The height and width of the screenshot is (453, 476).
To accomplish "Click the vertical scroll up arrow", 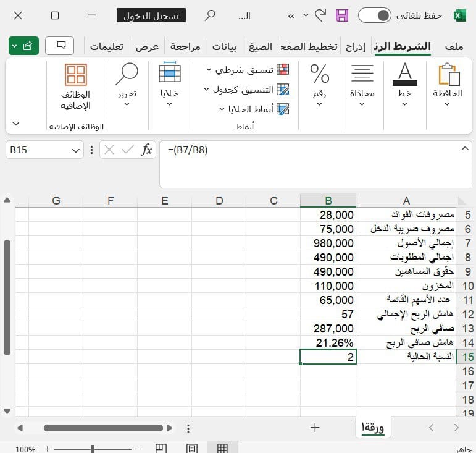I will [7, 200].
